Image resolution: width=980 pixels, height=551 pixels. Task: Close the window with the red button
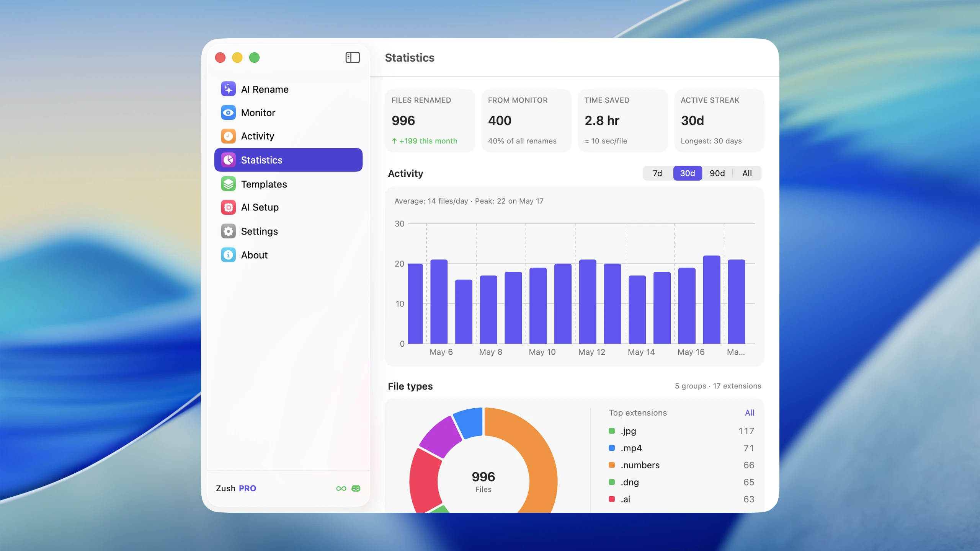pyautogui.click(x=220, y=58)
